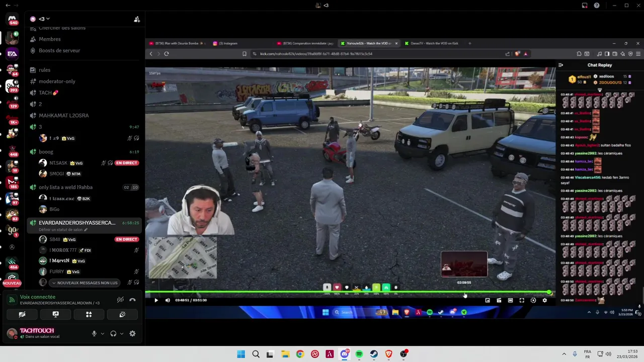Open Discord help question-mark icon
Screen dimensions: 644x362
[x=597, y=6]
